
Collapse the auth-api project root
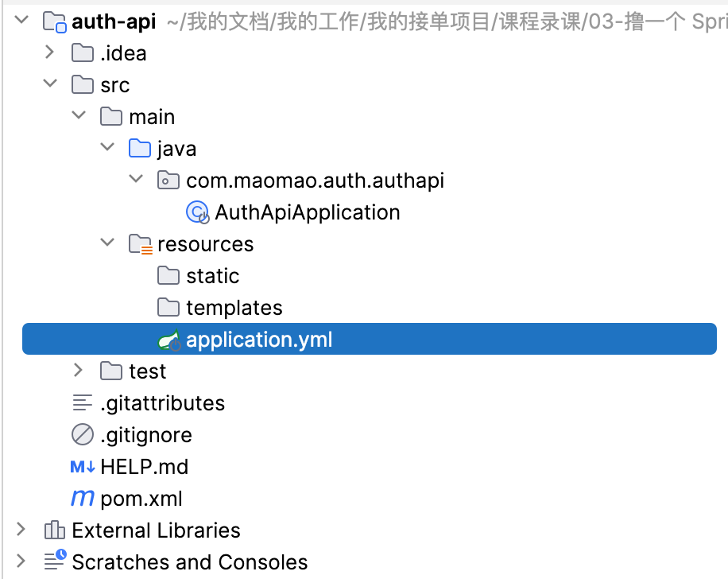tap(21, 21)
